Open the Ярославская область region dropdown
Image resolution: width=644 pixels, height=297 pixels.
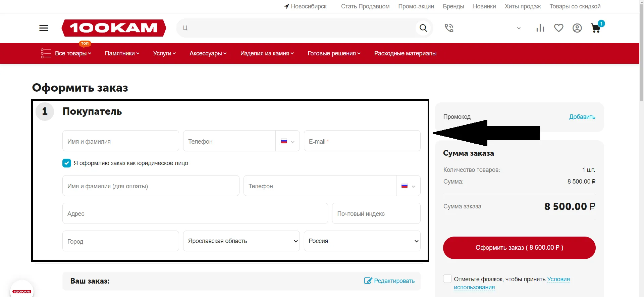click(241, 241)
